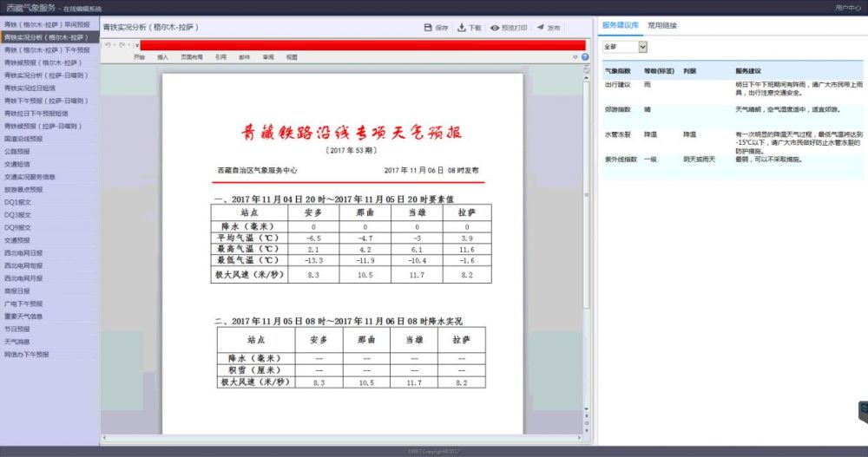
Task: Open 西北电网日报 in the sidebar
Action: click(23, 252)
